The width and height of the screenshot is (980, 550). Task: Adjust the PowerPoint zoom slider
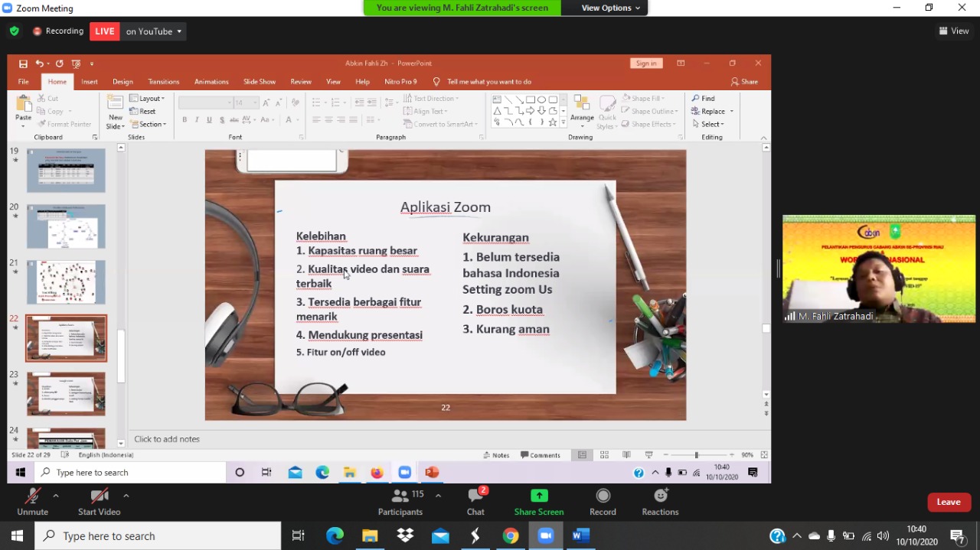(696, 455)
